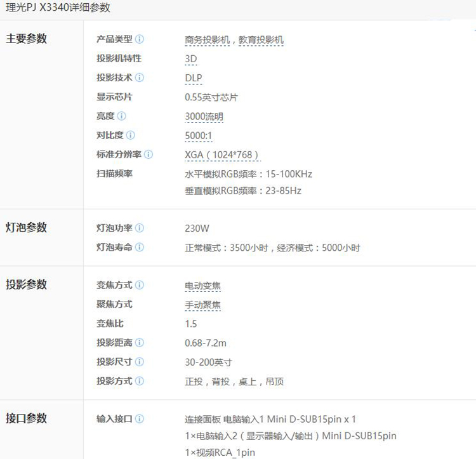Open the help icon beside 投影方式
The width and height of the screenshot is (476, 459).
click(x=140, y=381)
